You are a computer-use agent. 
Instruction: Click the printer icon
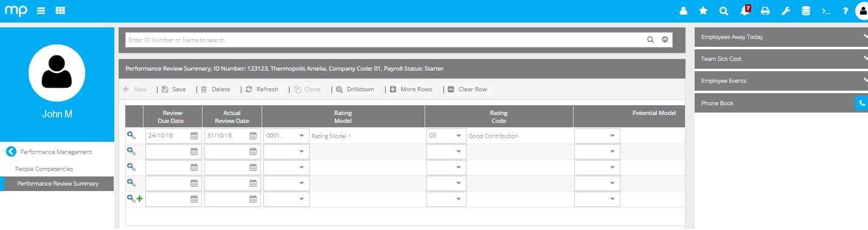[x=765, y=11]
